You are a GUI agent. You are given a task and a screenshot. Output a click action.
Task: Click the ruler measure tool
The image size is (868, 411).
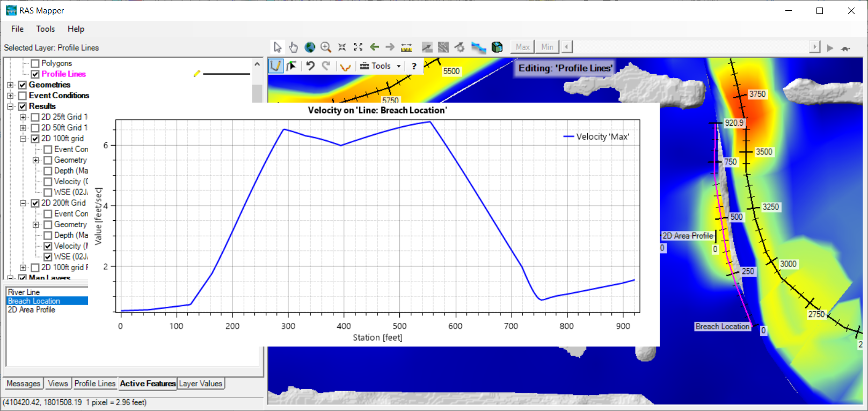click(406, 47)
